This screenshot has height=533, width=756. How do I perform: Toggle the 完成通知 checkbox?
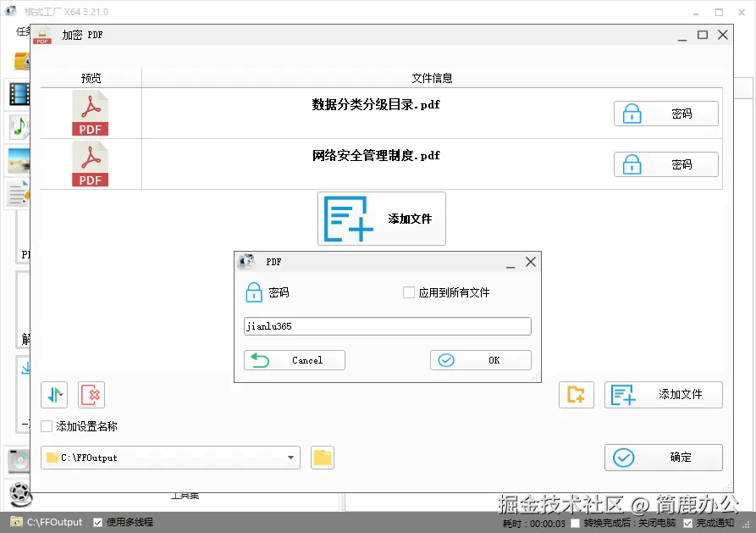click(x=688, y=524)
